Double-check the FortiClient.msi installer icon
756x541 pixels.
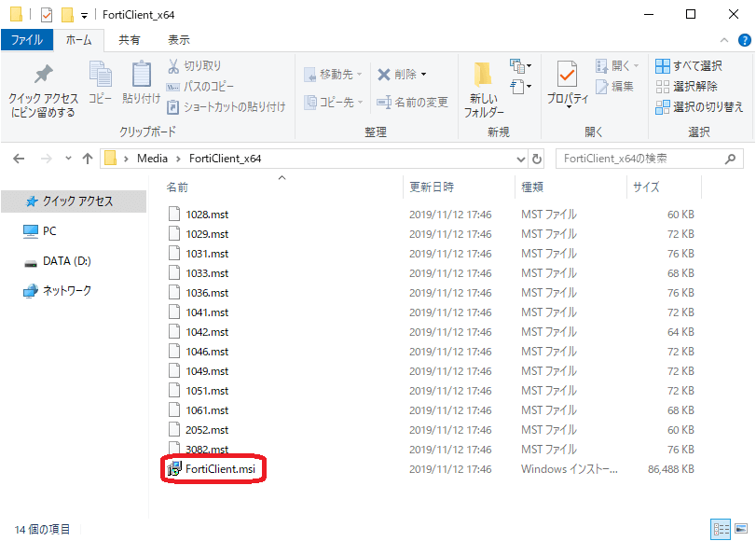tap(174, 469)
